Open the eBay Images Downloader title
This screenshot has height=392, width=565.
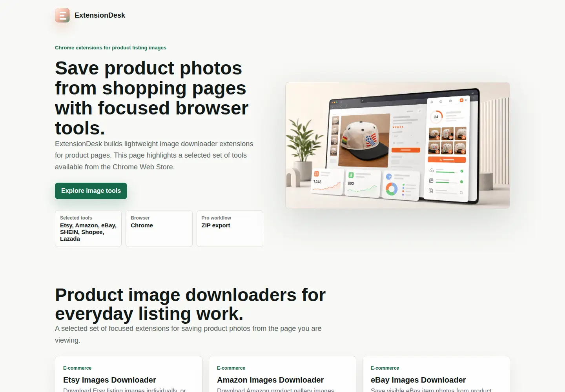tap(418, 380)
